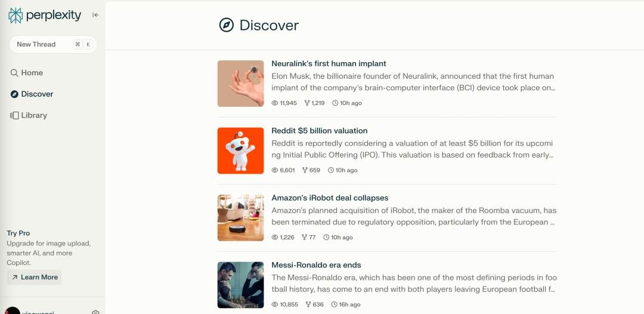Open Library in the sidebar
The image size is (644, 314).
33,115
